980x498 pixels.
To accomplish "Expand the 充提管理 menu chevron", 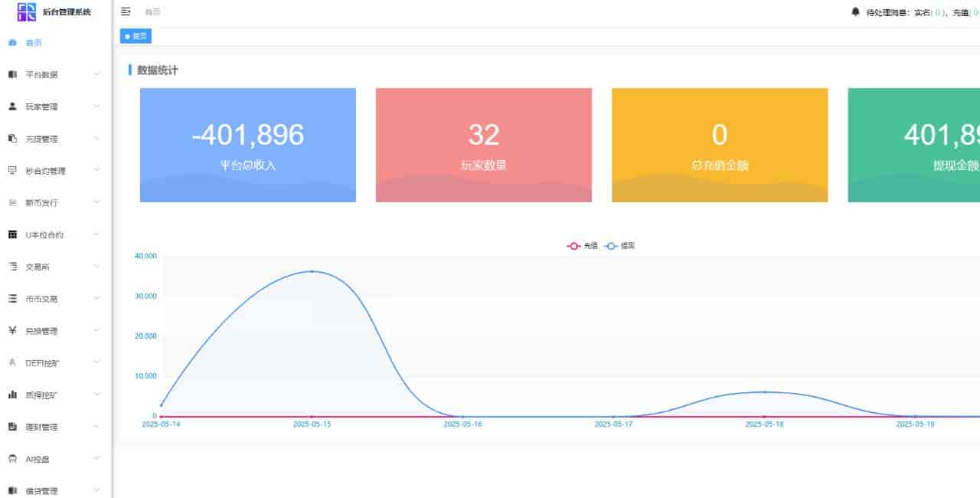I will [96, 139].
